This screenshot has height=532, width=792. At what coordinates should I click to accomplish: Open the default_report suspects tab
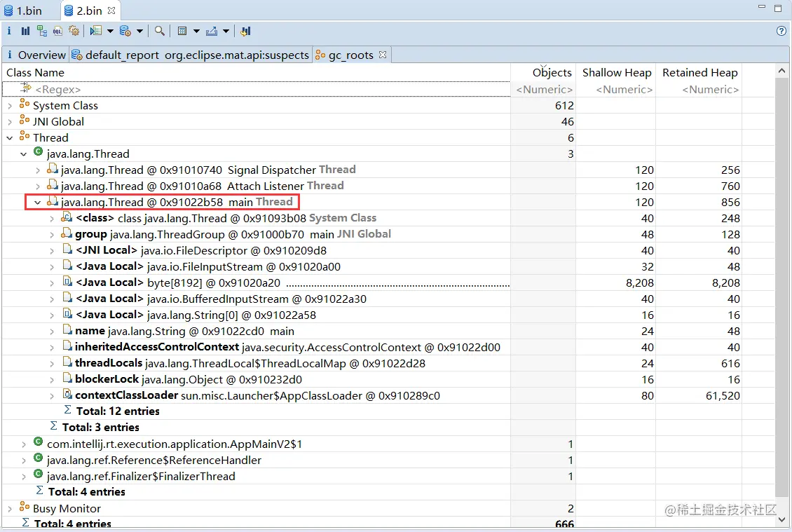click(x=191, y=55)
